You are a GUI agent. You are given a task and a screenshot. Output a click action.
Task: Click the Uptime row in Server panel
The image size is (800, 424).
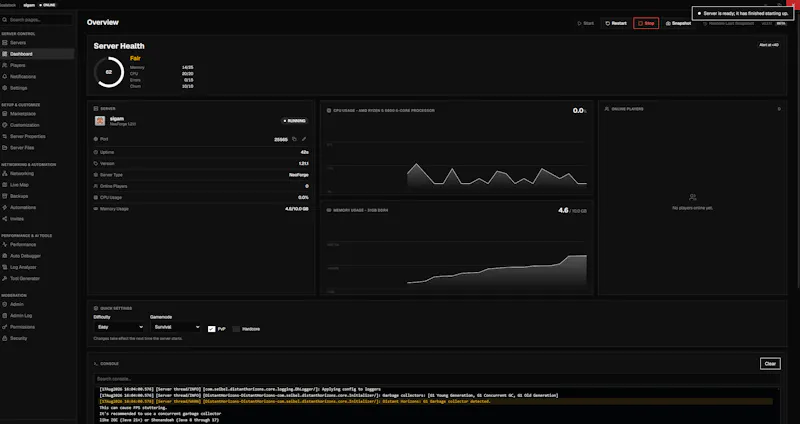[x=202, y=152]
